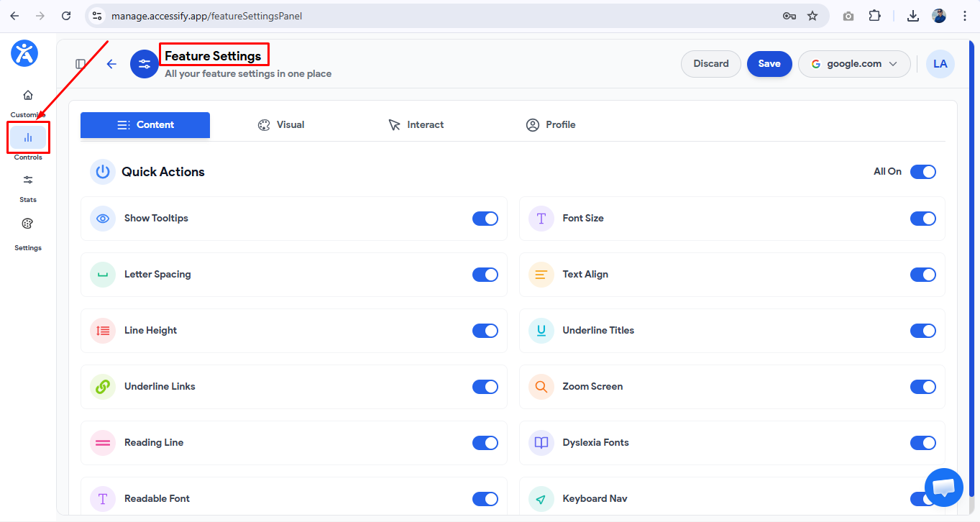Turn off Zoom Screen
Image resolution: width=980 pixels, height=522 pixels.
pos(923,386)
